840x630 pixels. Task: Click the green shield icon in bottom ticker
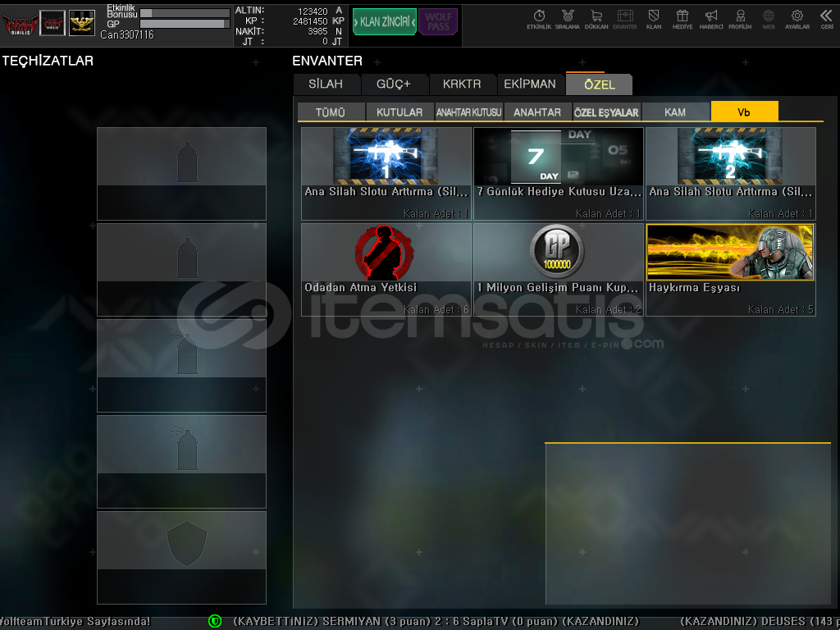[x=215, y=621]
